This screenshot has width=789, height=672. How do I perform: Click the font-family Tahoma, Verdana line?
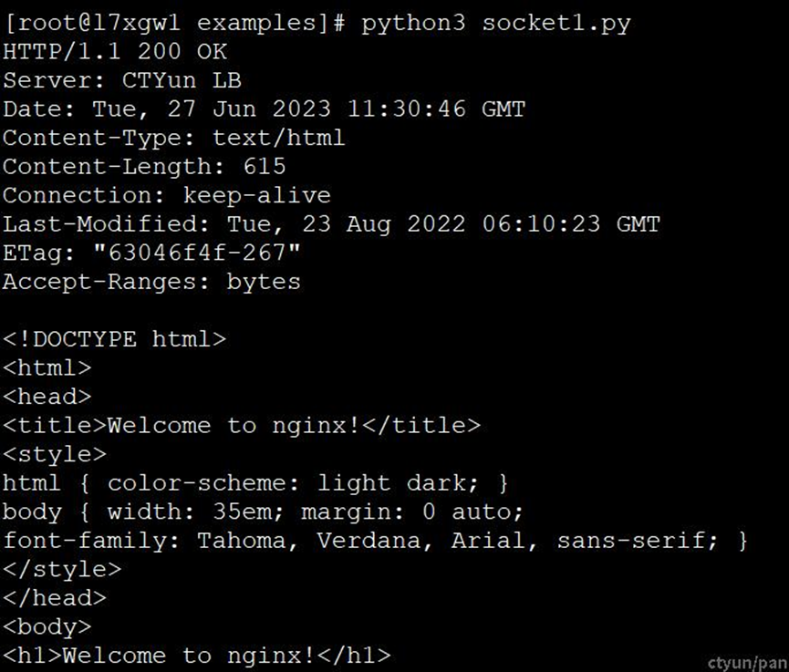376,541
